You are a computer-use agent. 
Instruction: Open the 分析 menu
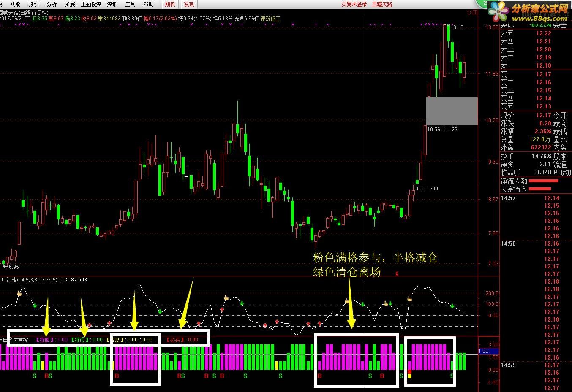pyautogui.click(x=52, y=4)
